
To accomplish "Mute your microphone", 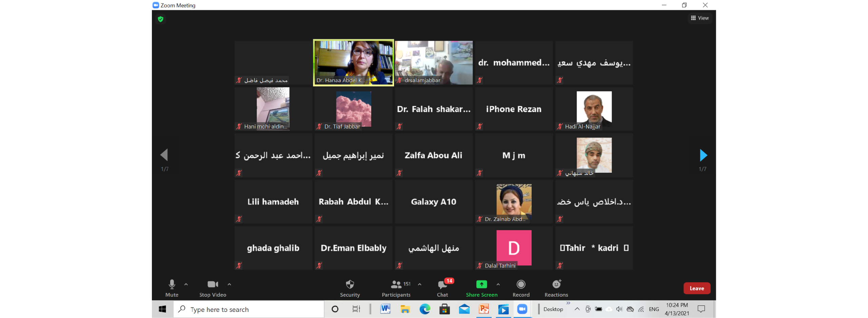I will click(172, 288).
